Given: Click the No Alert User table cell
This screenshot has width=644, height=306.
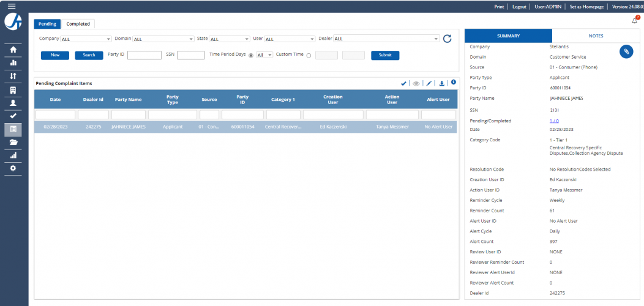Looking at the screenshot, I should pos(438,127).
